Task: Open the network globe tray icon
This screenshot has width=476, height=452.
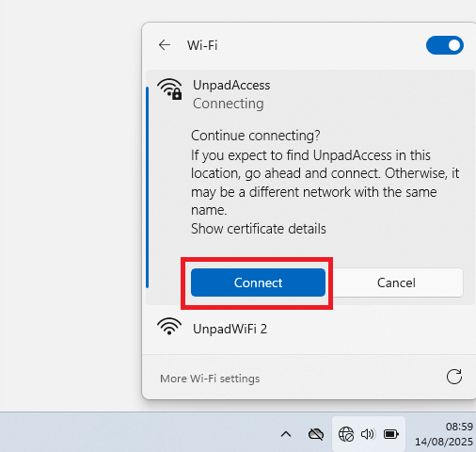Action: pos(346,434)
